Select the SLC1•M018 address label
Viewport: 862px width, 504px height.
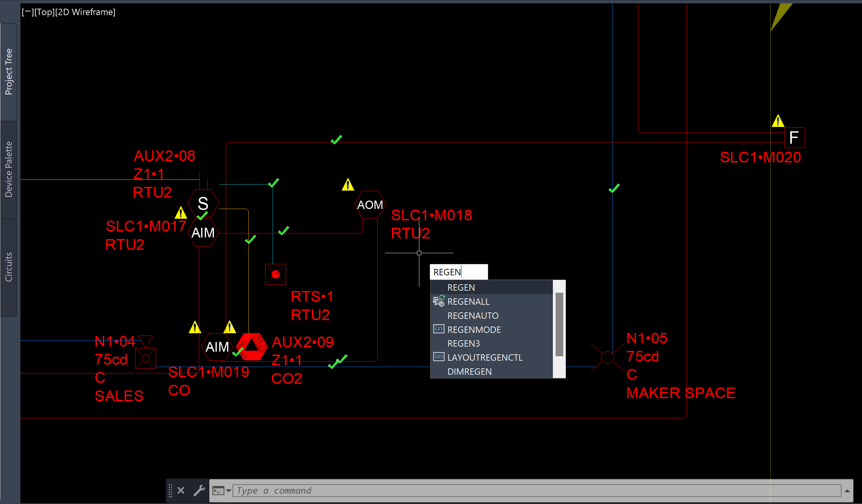coord(431,215)
